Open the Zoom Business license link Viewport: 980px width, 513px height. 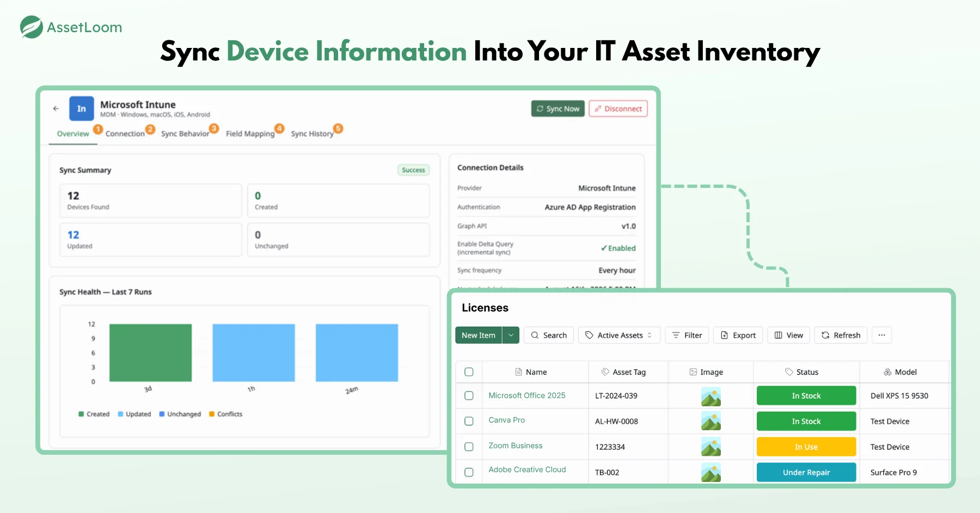coord(516,445)
